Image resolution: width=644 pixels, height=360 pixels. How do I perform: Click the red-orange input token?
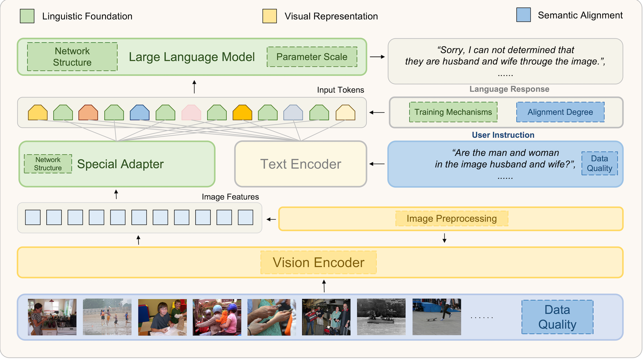coord(88,112)
